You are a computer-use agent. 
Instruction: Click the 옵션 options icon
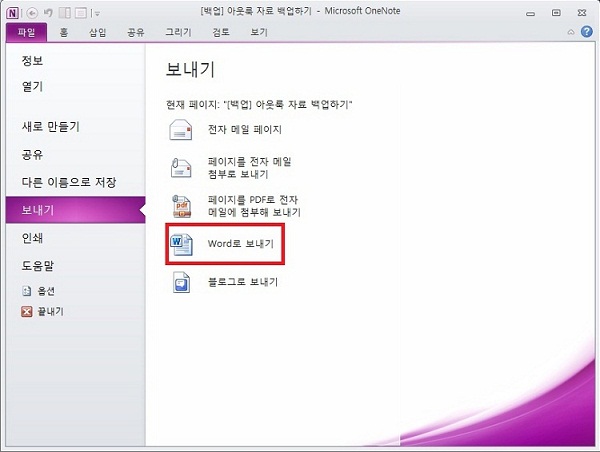tap(26, 291)
